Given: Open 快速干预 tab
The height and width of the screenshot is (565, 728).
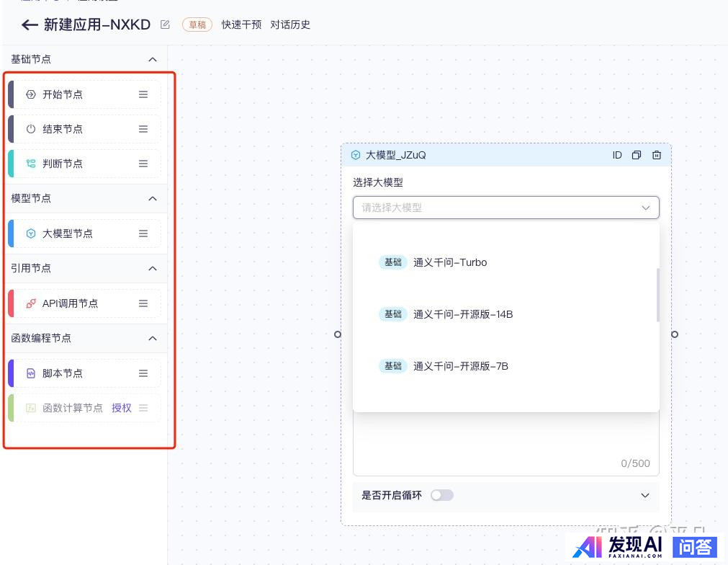Looking at the screenshot, I should click(x=241, y=25).
